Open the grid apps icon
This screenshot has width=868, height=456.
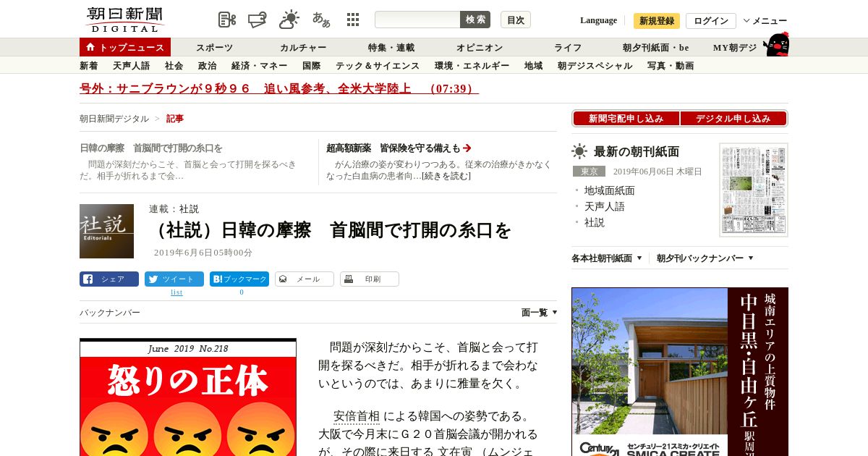pos(353,20)
